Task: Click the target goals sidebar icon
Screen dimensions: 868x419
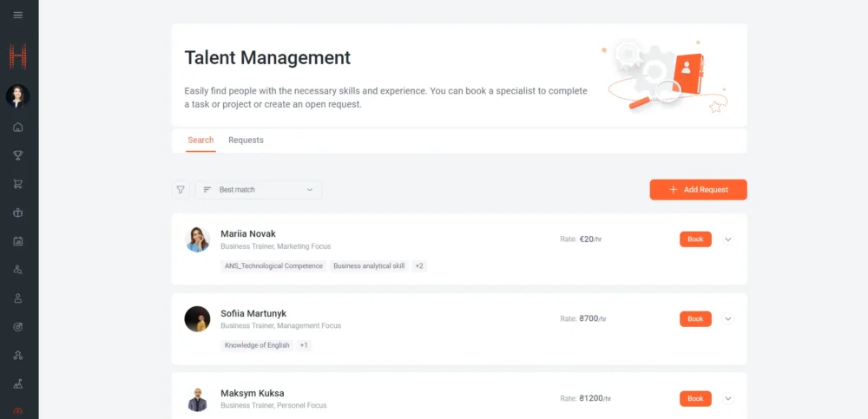Action: click(18, 327)
